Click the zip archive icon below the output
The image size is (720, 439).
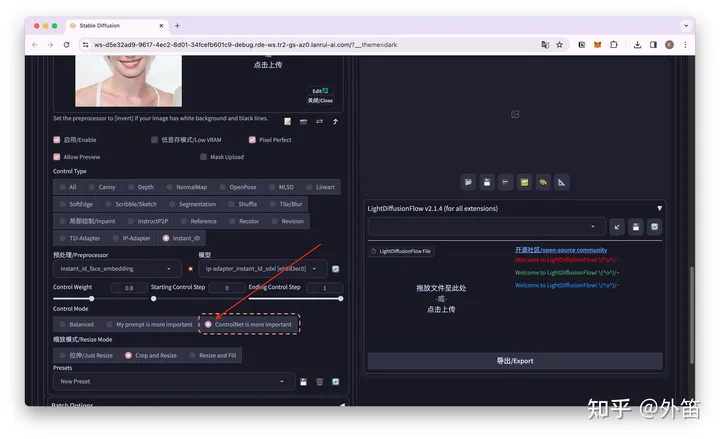[506, 182]
